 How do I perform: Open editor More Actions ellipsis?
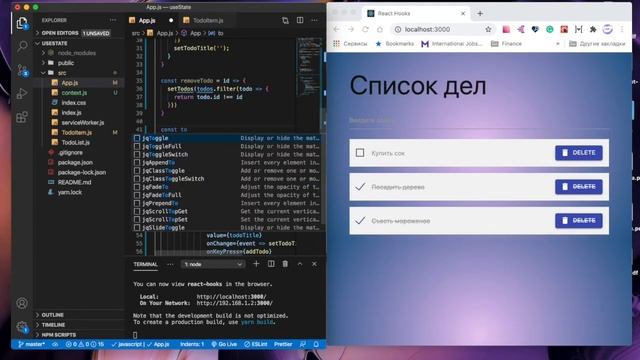[314, 20]
